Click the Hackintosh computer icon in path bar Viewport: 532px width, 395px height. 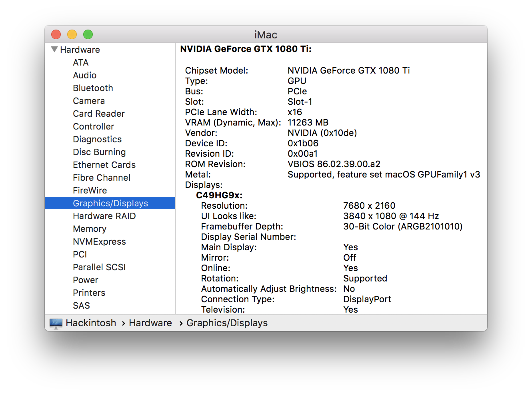pos(56,323)
